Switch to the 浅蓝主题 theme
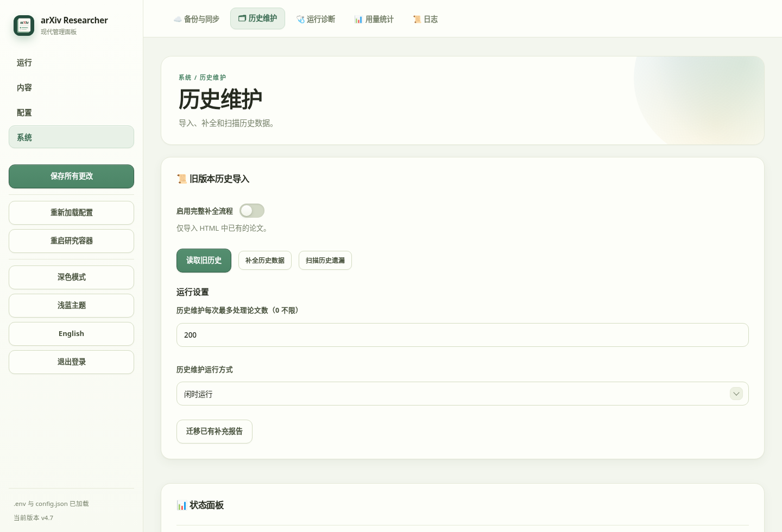The height and width of the screenshot is (532, 782). coord(71,306)
